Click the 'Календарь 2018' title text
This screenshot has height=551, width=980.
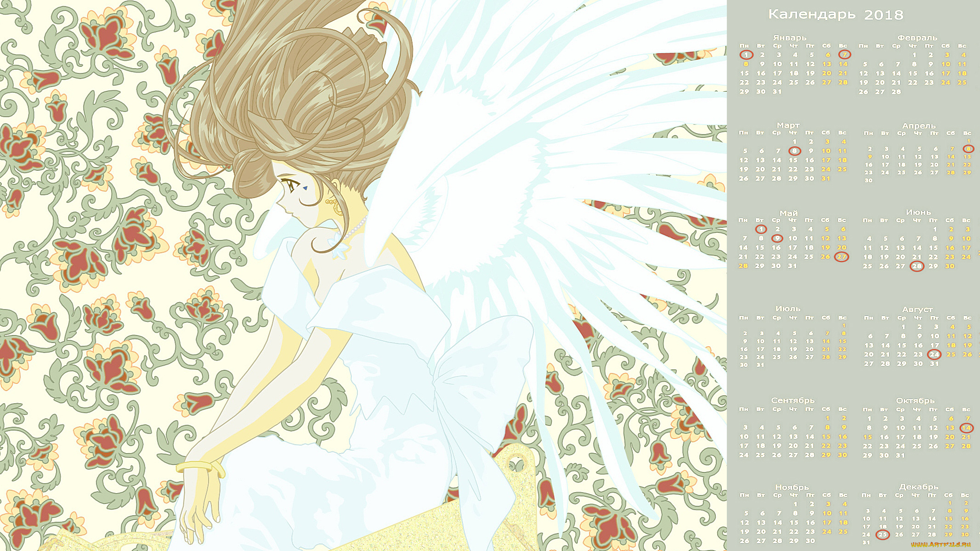point(835,15)
